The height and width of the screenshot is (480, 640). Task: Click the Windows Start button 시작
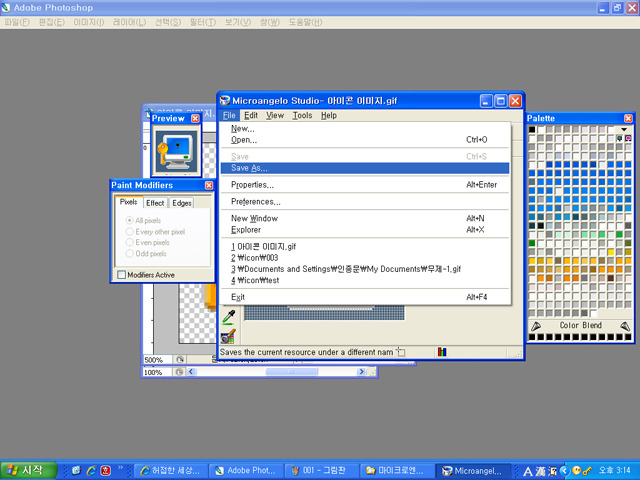(28, 470)
